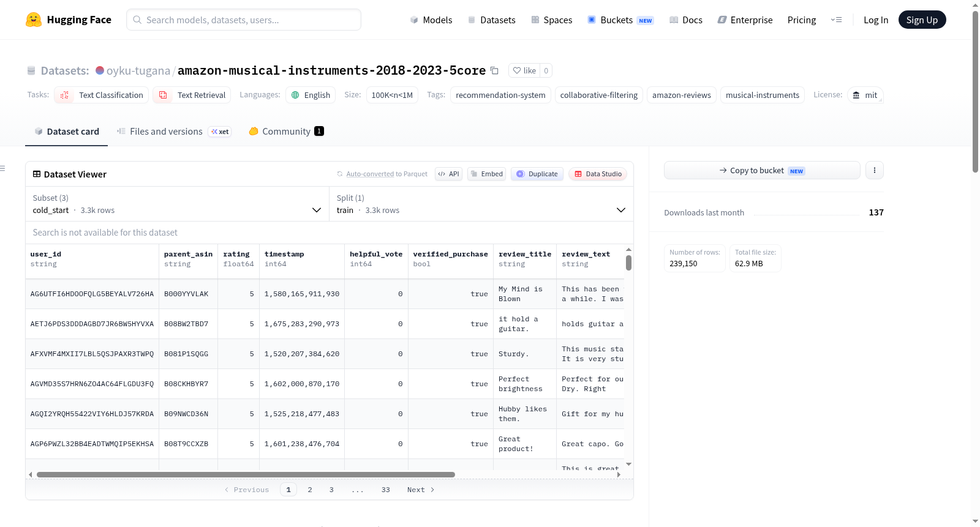Click the Embed button
Screen dimensions: 980x527
487,174
